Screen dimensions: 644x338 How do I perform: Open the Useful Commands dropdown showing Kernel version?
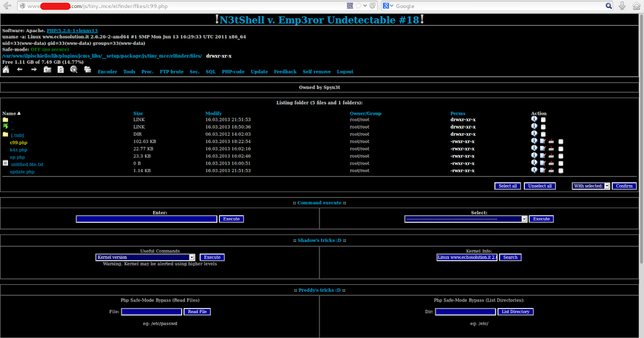coord(145,257)
